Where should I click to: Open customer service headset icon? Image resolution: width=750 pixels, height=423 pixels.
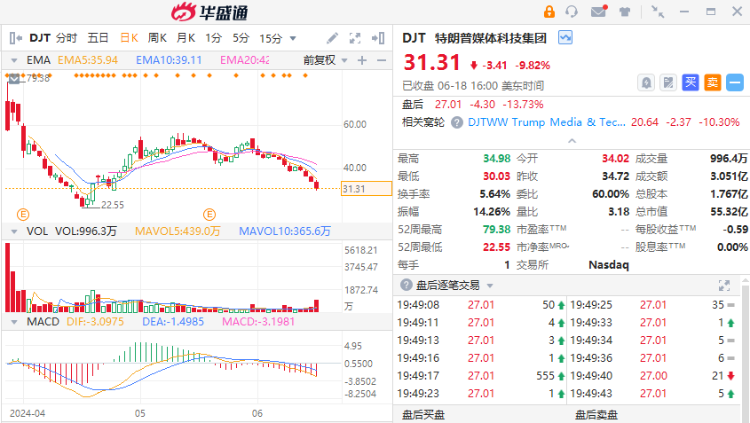coord(572,11)
